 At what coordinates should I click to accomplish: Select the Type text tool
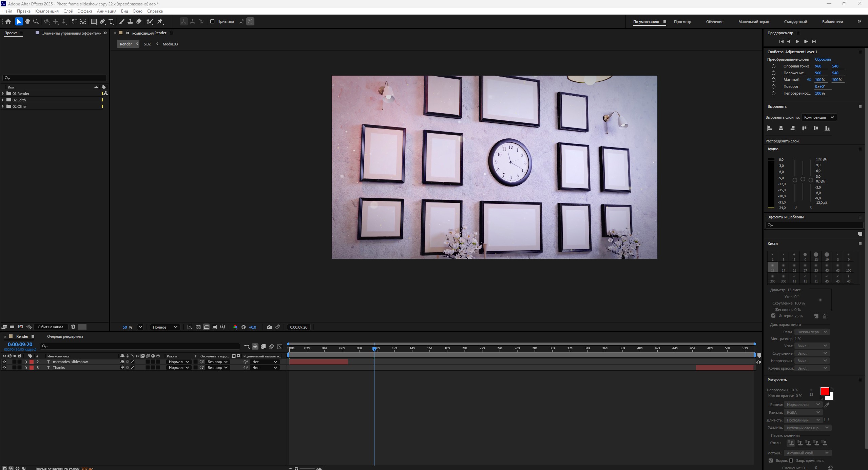(111, 21)
